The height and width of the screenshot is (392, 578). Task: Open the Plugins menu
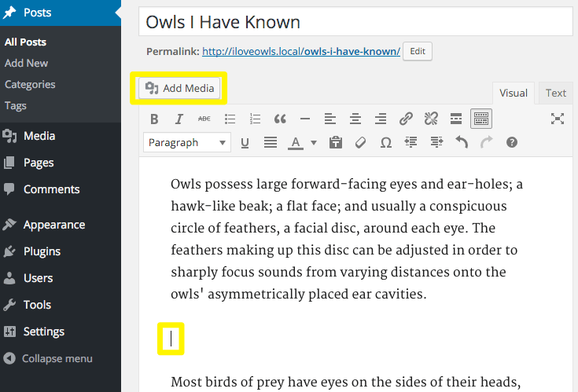61,251
